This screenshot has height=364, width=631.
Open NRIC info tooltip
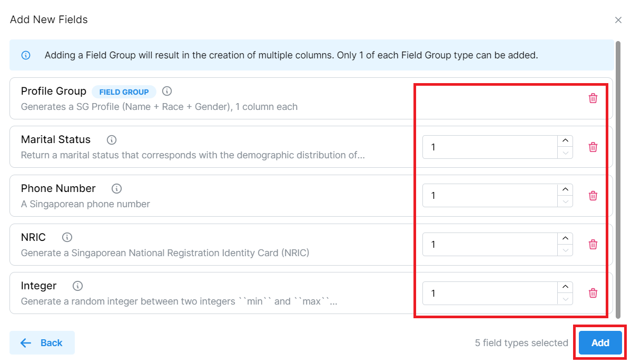tap(67, 237)
